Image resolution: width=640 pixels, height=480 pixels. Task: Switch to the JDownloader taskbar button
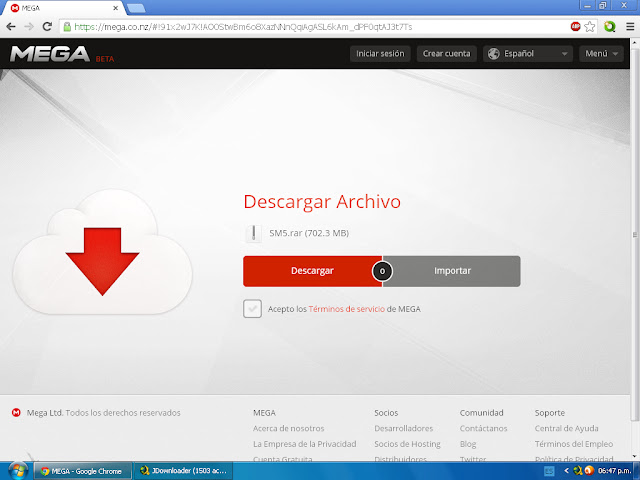183,471
